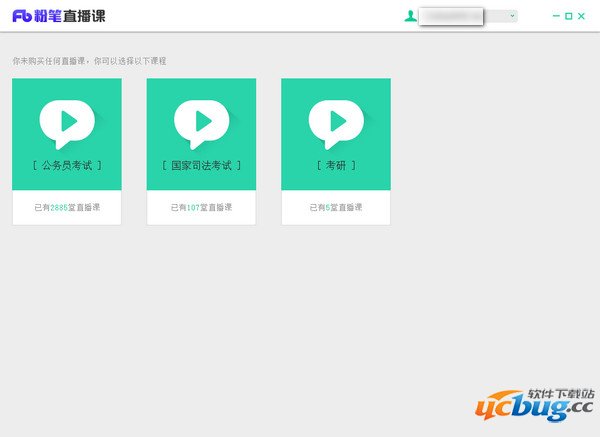
Task: Minimize the 粉笔直播课 window
Action: click(x=556, y=16)
